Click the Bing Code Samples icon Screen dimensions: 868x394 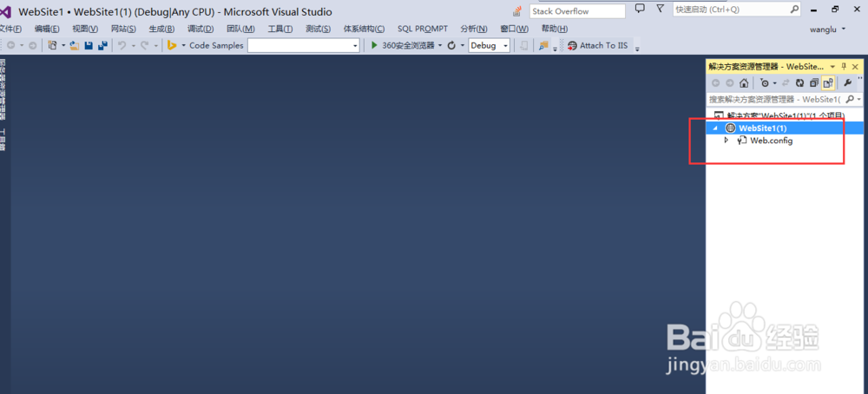172,45
